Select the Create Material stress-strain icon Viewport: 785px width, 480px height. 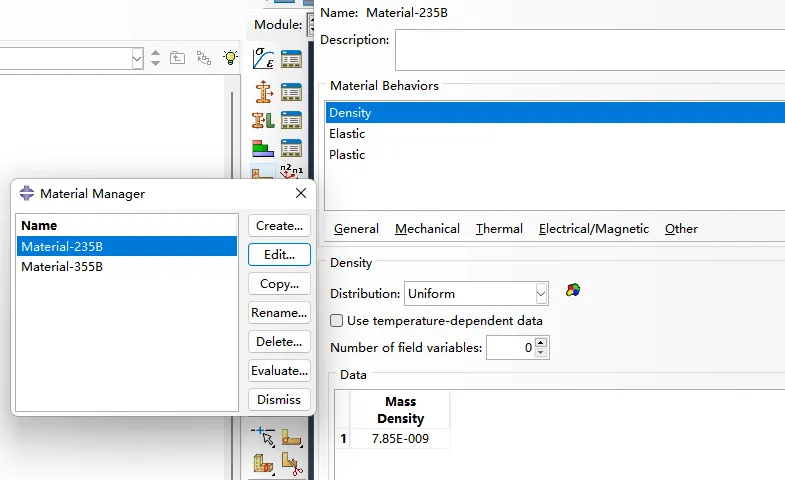[263, 59]
